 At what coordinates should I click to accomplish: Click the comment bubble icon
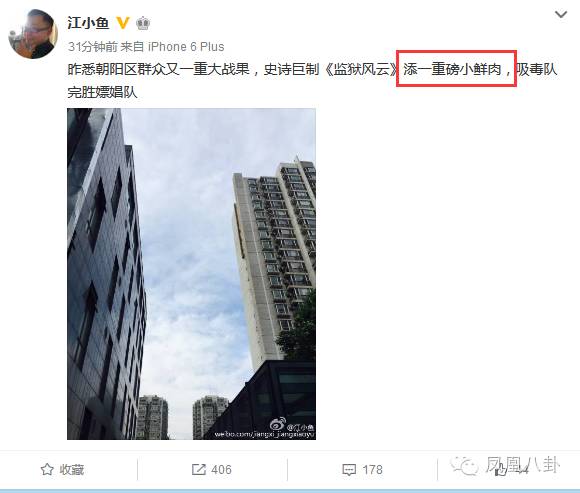click(x=349, y=470)
